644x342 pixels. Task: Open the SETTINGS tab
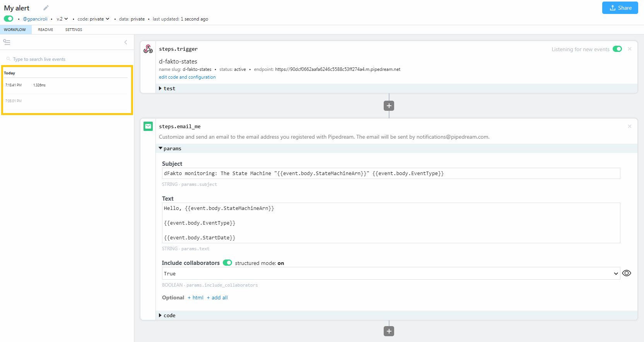click(x=73, y=30)
